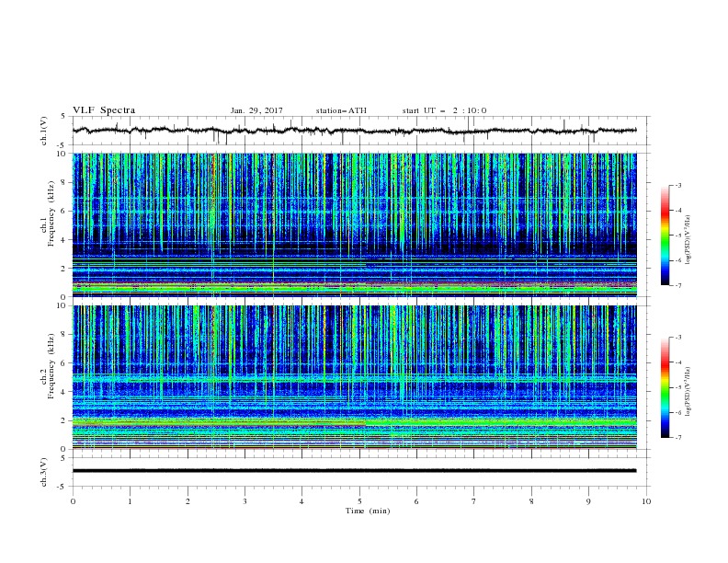
Task: Click time axis tick label "0"
Action: pos(73,501)
